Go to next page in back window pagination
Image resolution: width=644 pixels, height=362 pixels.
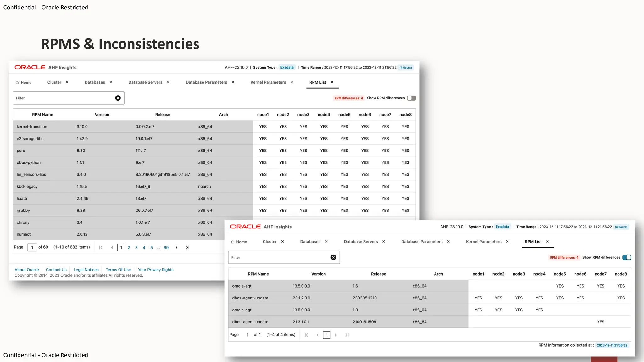coord(177,248)
